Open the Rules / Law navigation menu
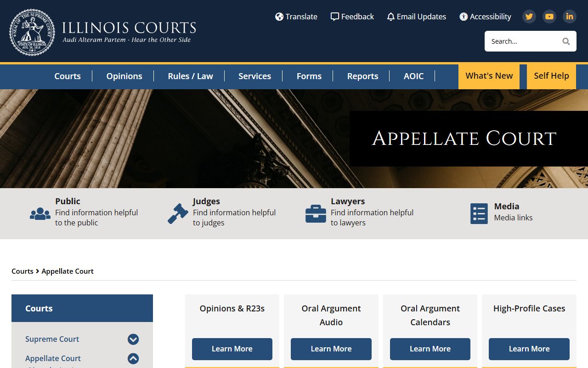This screenshot has width=588, height=368. click(191, 76)
